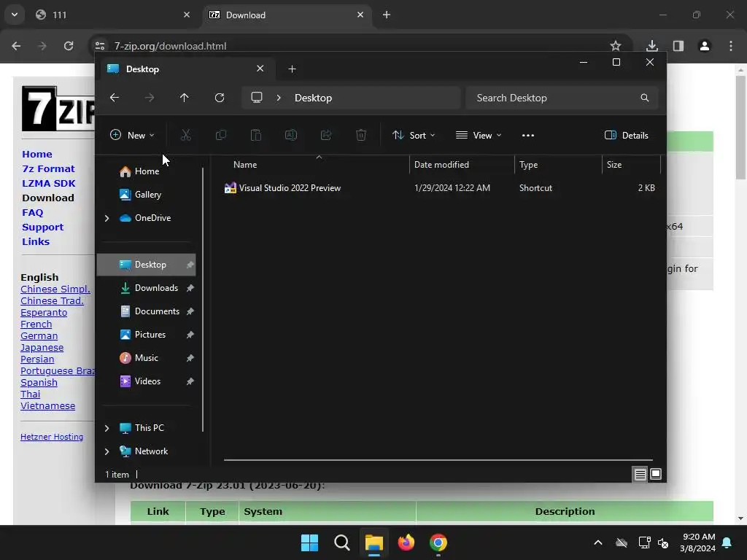
Task: Click Chrome icon on the taskbar
Action: (x=438, y=542)
